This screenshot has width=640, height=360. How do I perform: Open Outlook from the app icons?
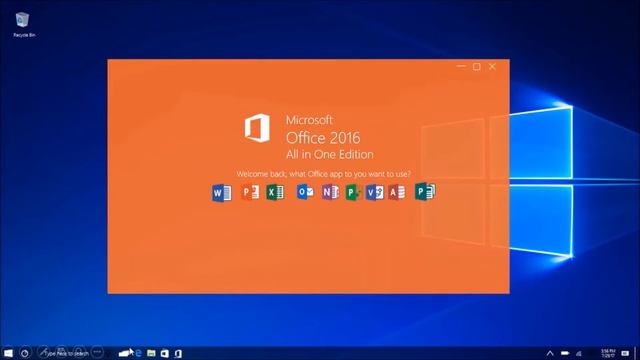point(305,192)
